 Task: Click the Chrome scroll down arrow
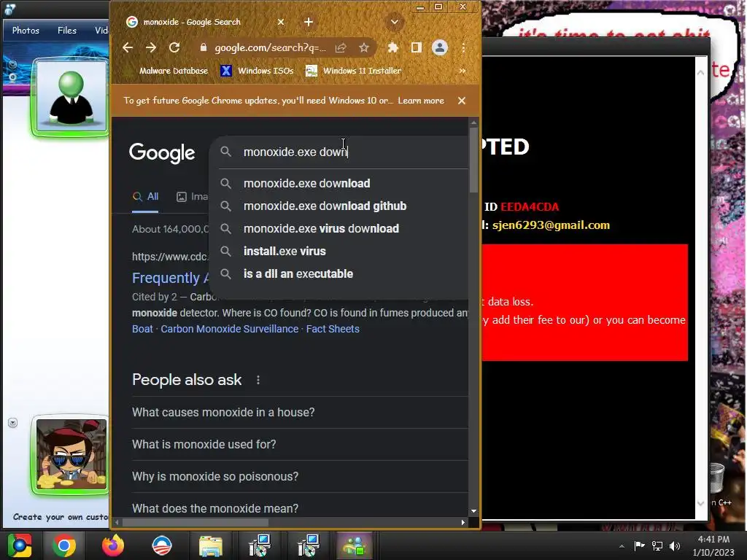[x=473, y=511]
